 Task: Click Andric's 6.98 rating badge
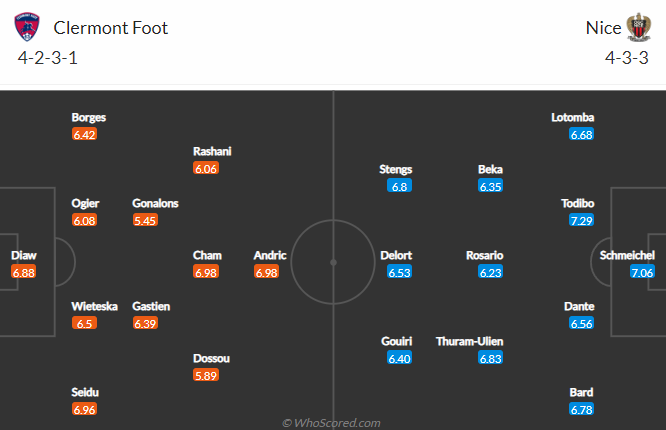(266, 272)
